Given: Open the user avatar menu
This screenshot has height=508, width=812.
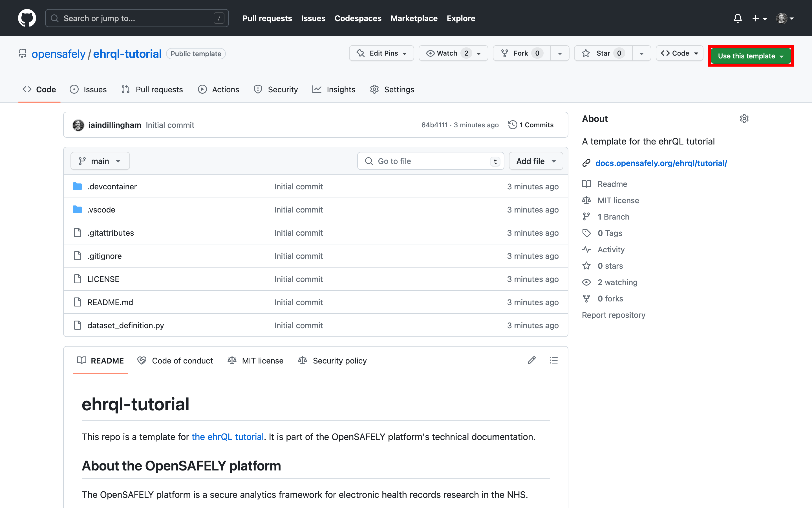Looking at the screenshot, I should (785, 18).
